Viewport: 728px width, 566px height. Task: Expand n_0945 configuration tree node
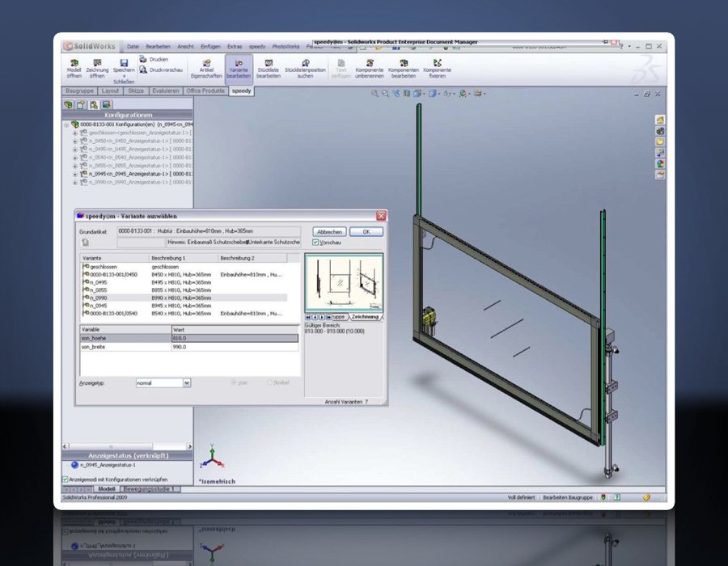[75, 175]
